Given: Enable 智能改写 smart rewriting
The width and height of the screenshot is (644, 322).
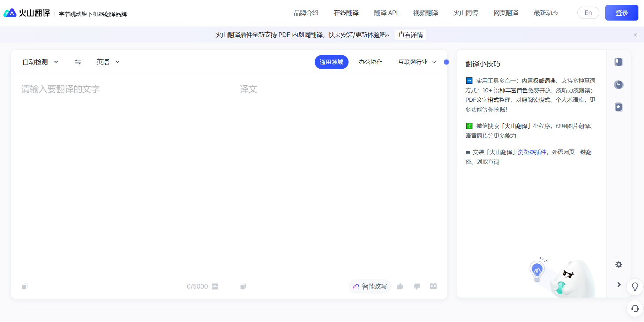Looking at the screenshot, I should tap(369, 286).
